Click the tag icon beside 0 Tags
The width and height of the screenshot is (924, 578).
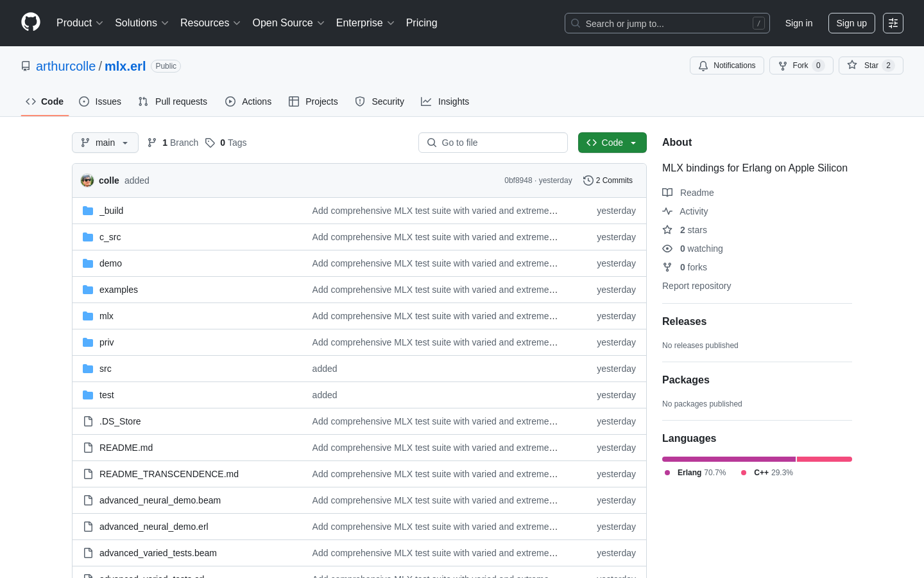tap(210, 143)
